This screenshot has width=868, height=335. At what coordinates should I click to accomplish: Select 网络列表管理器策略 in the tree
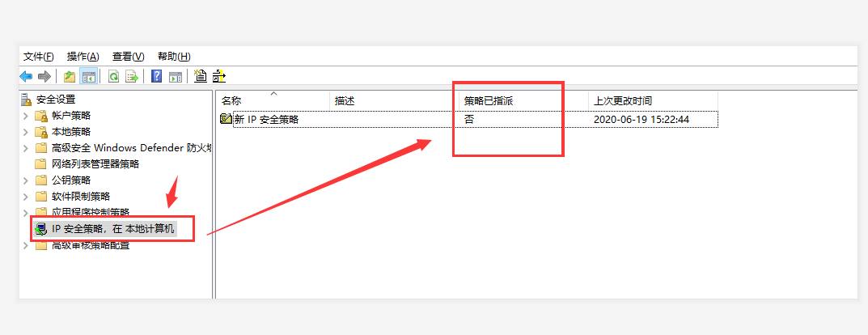pyautogui.click(x=95, y=164)
